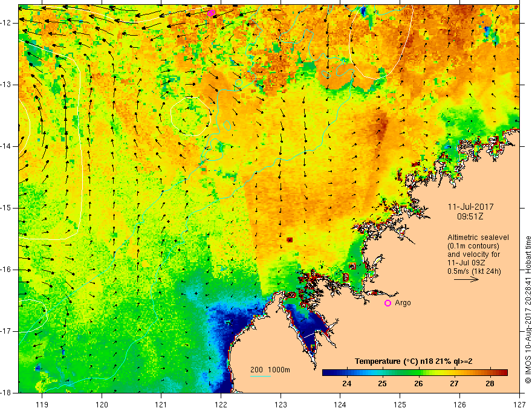Click the latitude axis label -18
Image resolution: width=532 pixels, height=411 pixels.
click(7, 393)
